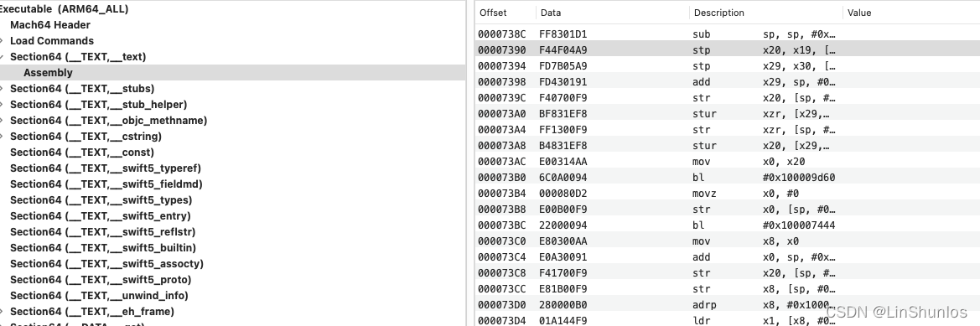Click data bytes F44F04A9
The width and height of the screenshot is (980, 326).
point(563,49)
